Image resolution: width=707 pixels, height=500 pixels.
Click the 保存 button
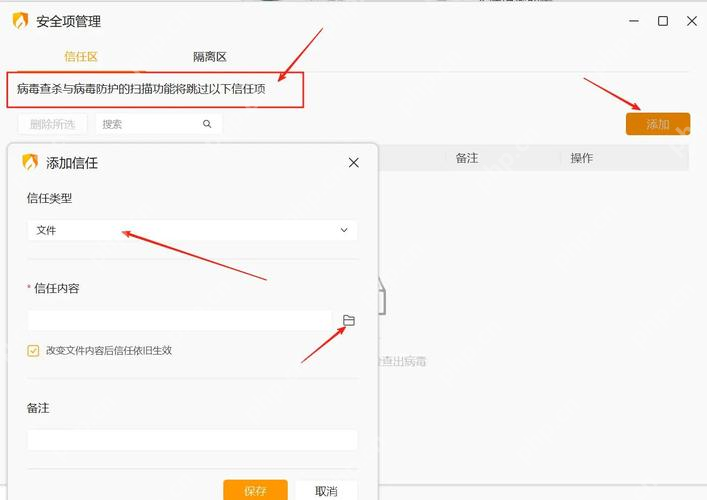(255, 491)
